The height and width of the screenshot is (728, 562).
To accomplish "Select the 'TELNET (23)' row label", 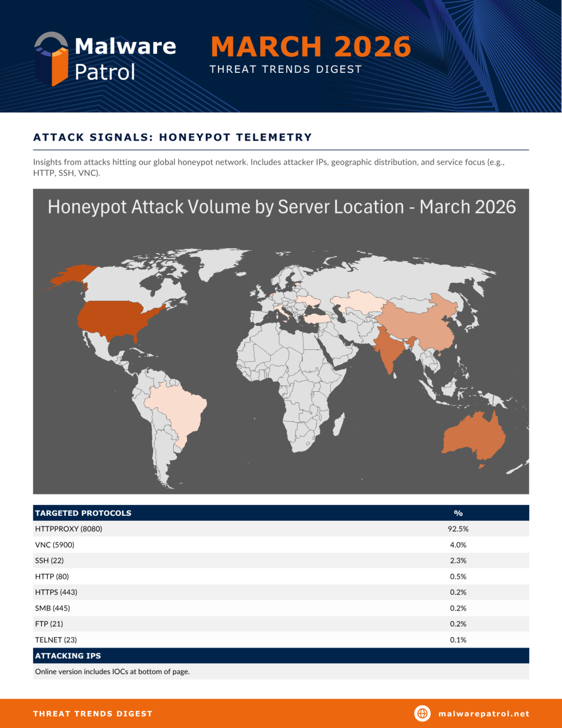I will [x=56, y=640].
